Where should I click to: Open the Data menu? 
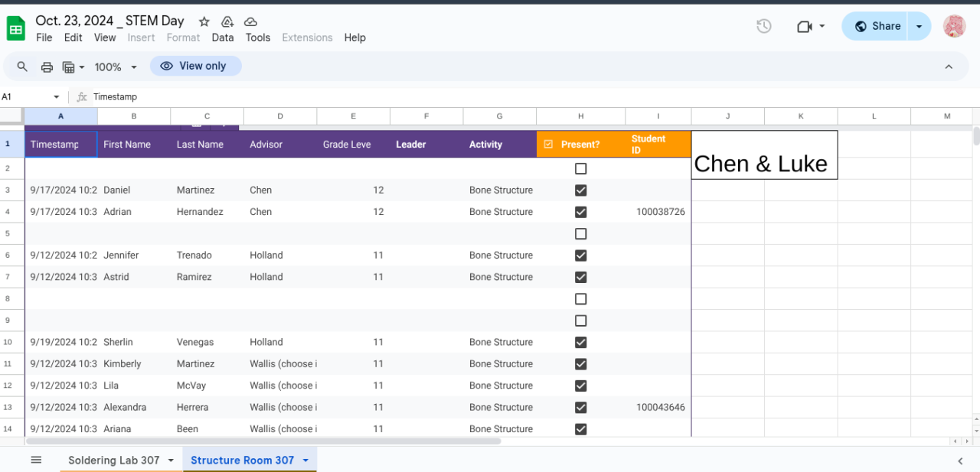(223, 37)
